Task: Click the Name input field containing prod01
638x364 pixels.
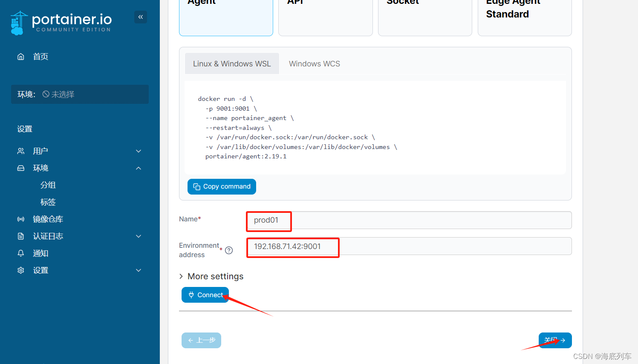Action: pos(410,220)
